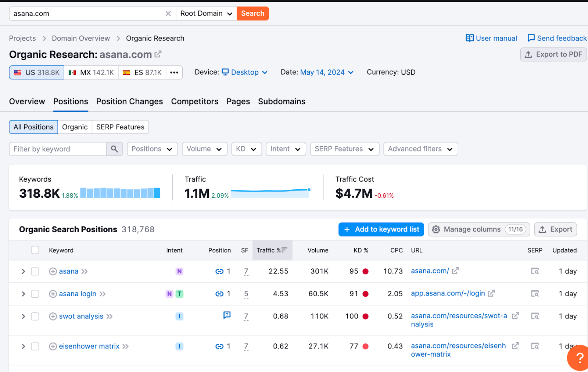The width and height of the screenshot is (588, 372).
Task: Check the box for asana keyword row
Action: (x=35, y=271)
